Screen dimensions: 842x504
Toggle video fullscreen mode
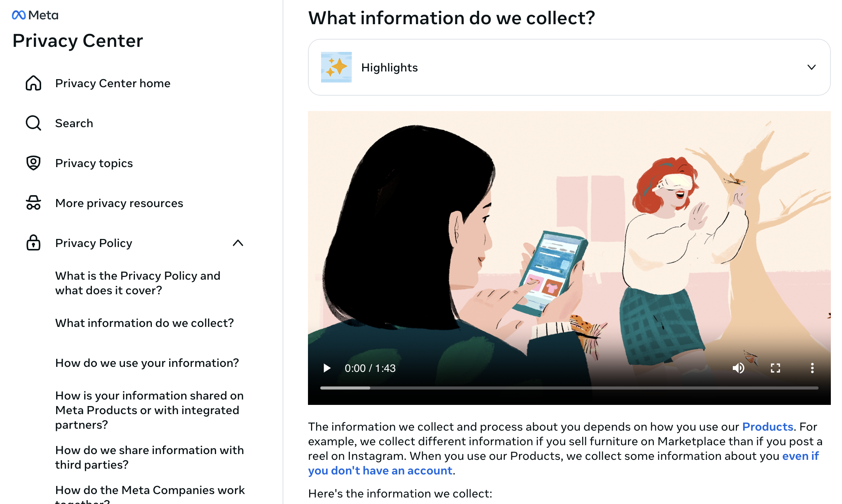coord(775,368)
